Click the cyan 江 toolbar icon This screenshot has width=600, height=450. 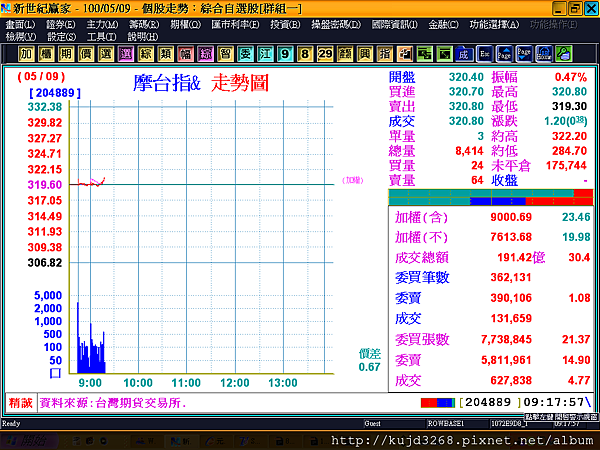[265, 54]
